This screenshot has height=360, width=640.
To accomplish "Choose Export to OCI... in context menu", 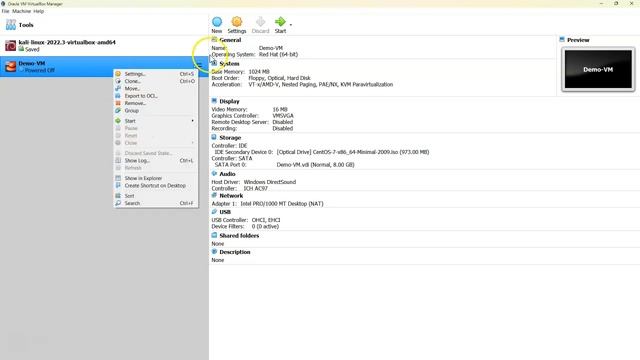I will [x=156, y=96].
